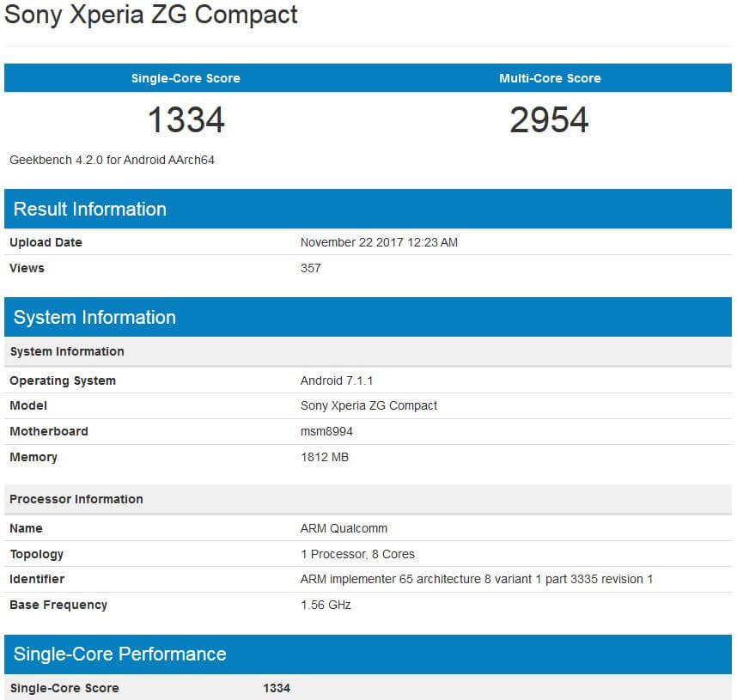Image resolution: width=737 pixels, height=700 pixels.
Task: Select the Topology label
Action: coord(37,554)
